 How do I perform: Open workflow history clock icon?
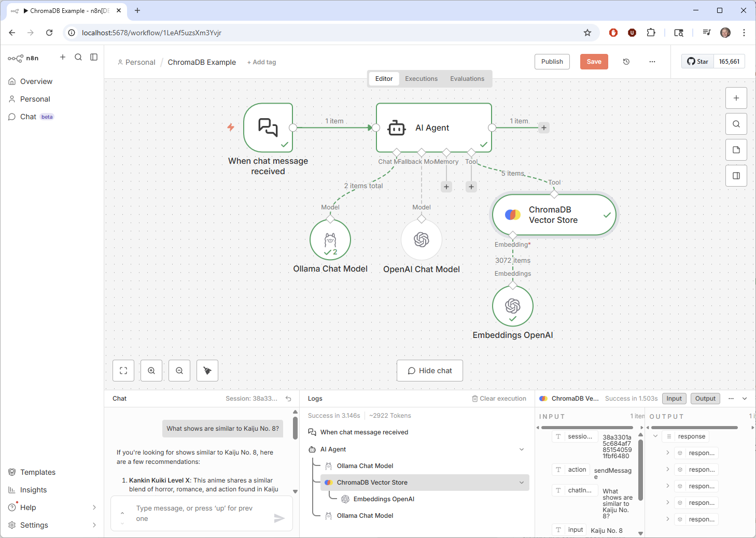(626, 62)
